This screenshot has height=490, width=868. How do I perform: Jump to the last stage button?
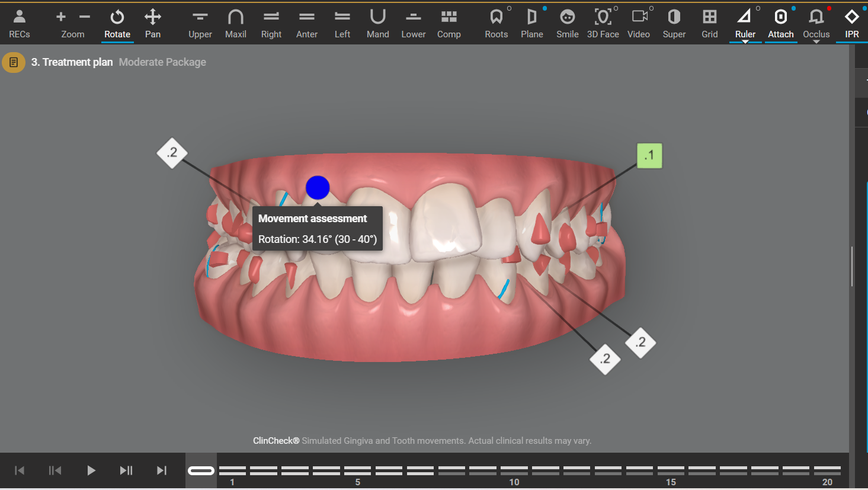pos(161,470)
